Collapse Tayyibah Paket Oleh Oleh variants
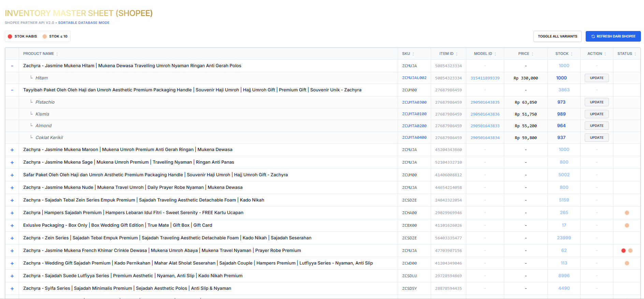This screenshot has height=299, width=644. tap(12, 90)
